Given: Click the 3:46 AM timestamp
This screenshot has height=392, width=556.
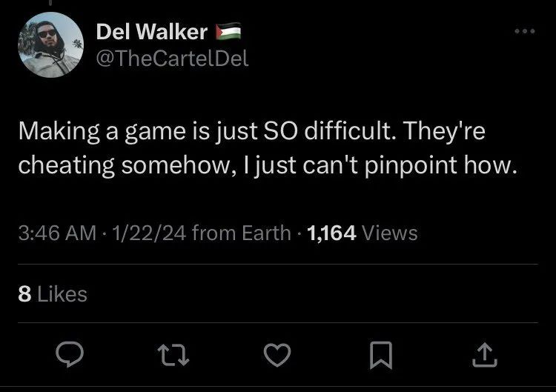Looking at the screenshot, I should pyautogui.click(x=56, y=233).
